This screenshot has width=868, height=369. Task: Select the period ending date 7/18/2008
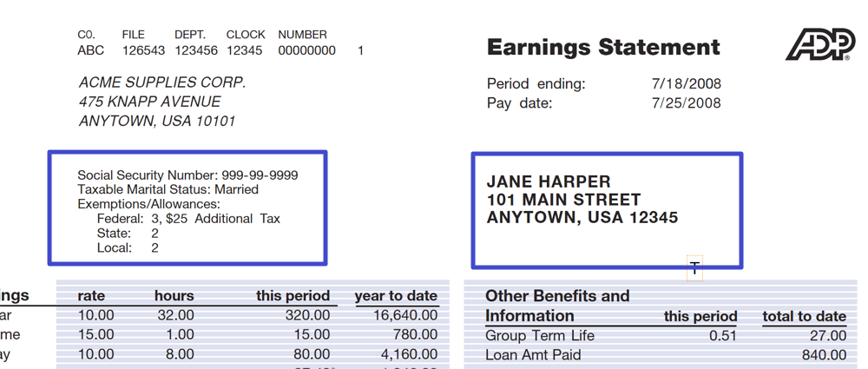click(686, 84)
